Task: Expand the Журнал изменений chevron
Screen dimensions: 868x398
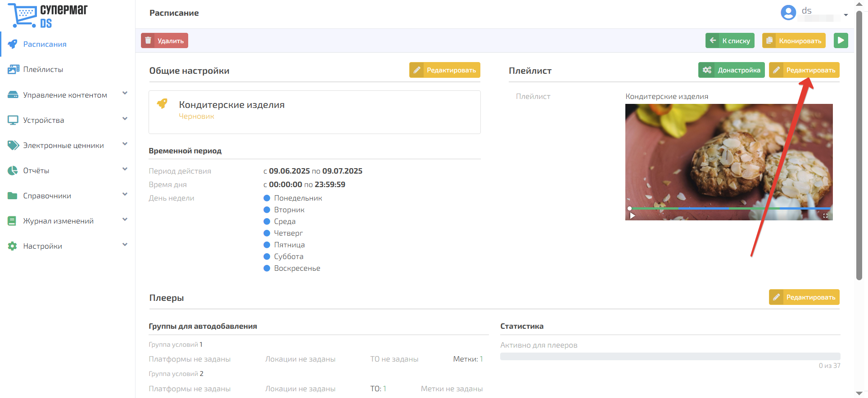Action: (125, 219)
